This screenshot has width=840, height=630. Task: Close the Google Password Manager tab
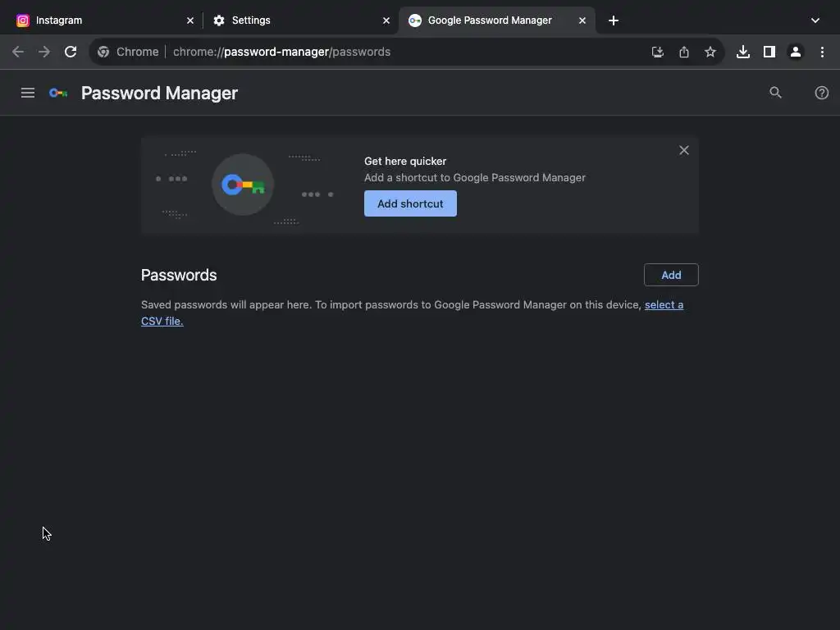click(582, 21)
